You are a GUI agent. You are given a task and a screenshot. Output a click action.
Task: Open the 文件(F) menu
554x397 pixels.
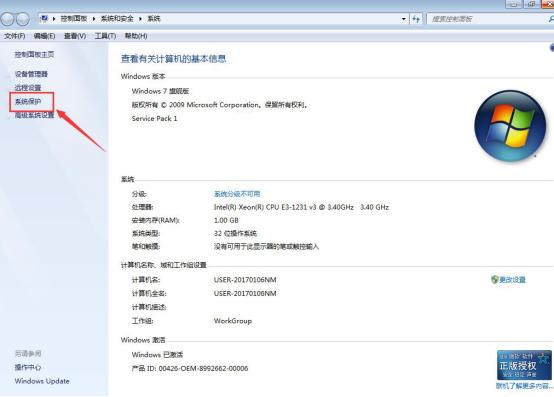[x=14, y=36]
